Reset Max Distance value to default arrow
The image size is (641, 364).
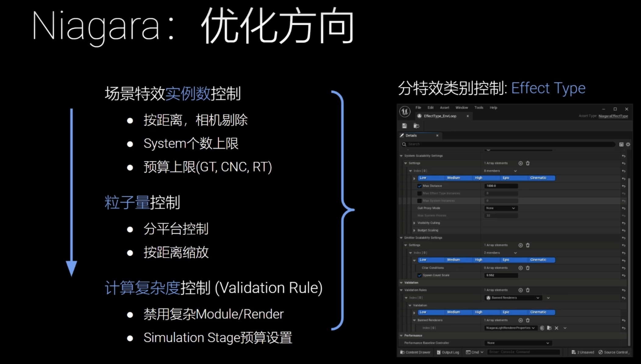coord(624,186)
